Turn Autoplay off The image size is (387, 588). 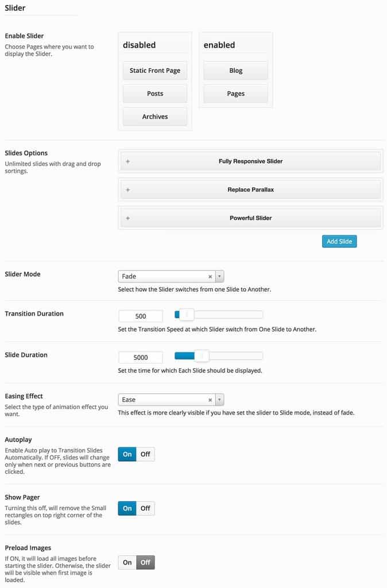[x=145, y=454]
